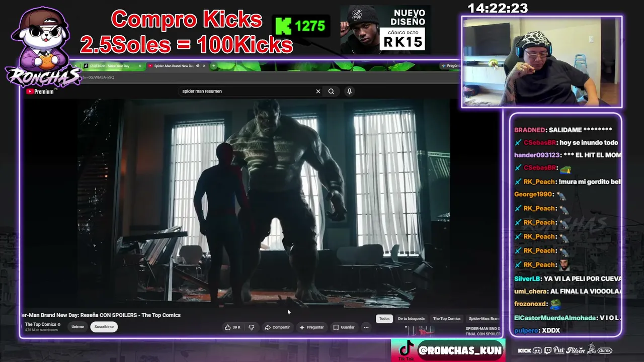Mute the Spider-Man tab via its speaker icon
Viewport: 644px width, 362px height.
point(197,66)
